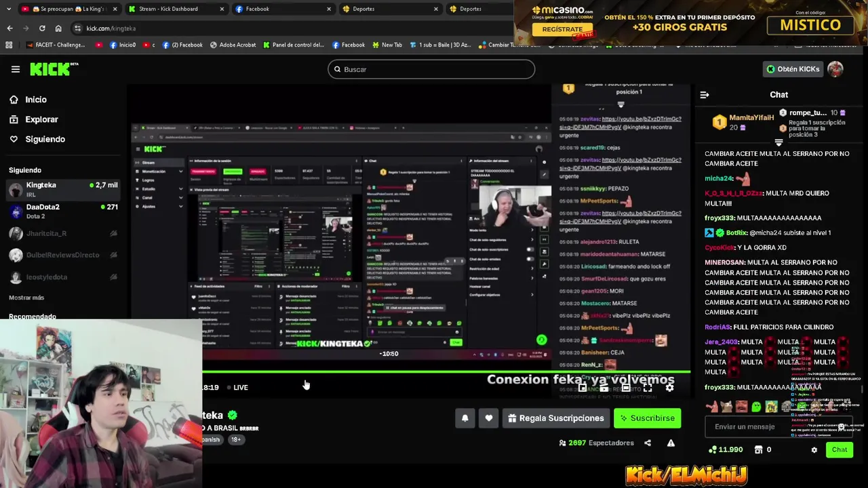Open GuibelReviewsDirecto channel

point(63,255)
